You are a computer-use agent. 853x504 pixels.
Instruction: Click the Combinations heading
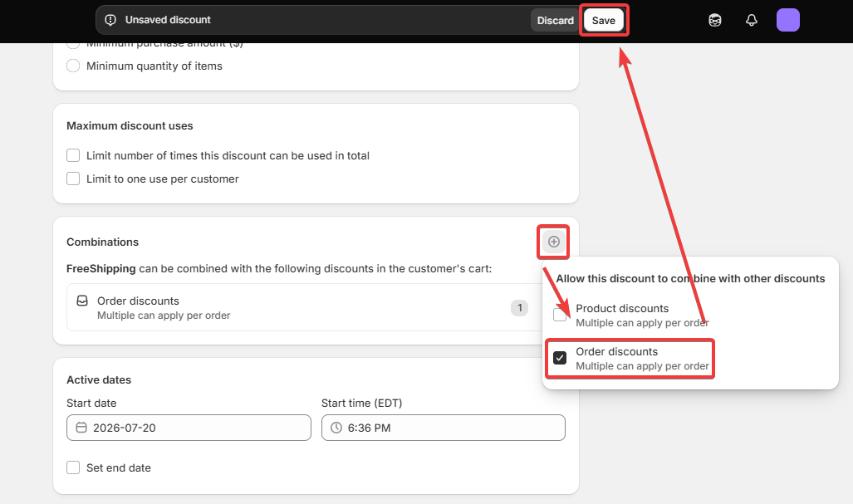pos(102,242)
